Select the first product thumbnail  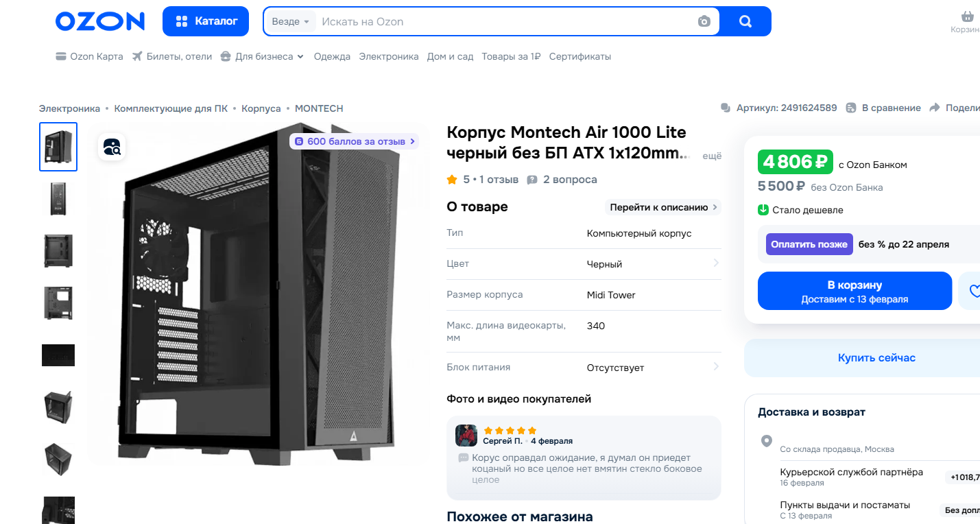click(58, 147)
